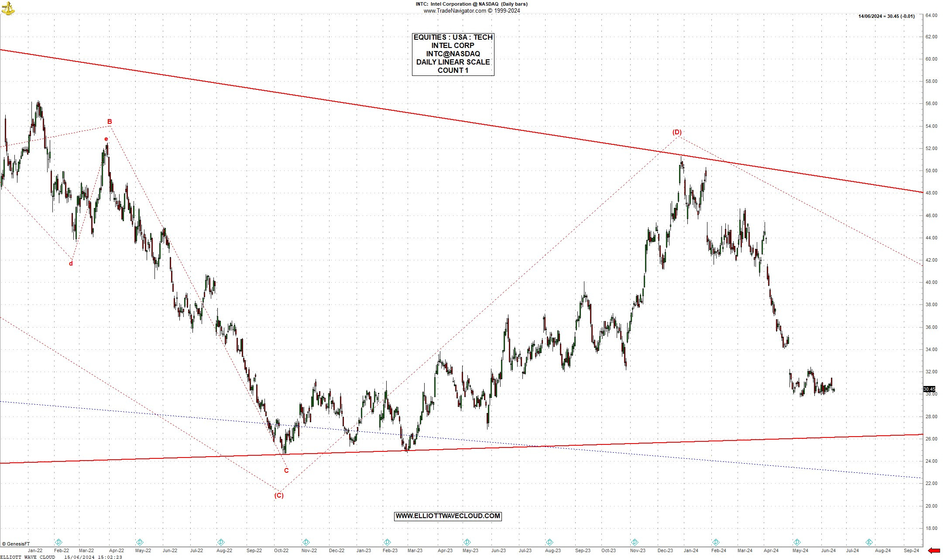Click the WWW.ELLIOTTWAVECLOUD.COM text box
The width and height of the screenshot is (944, 560).
pos(447,516)
